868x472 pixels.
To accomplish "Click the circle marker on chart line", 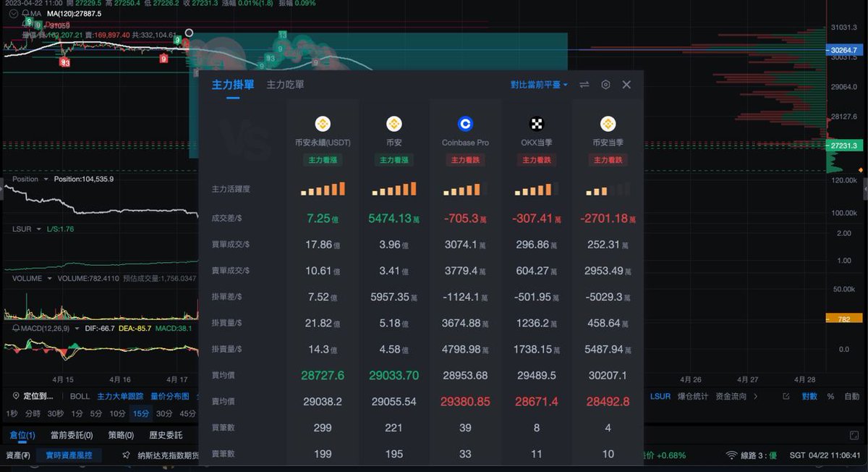I will coord(189,33).
